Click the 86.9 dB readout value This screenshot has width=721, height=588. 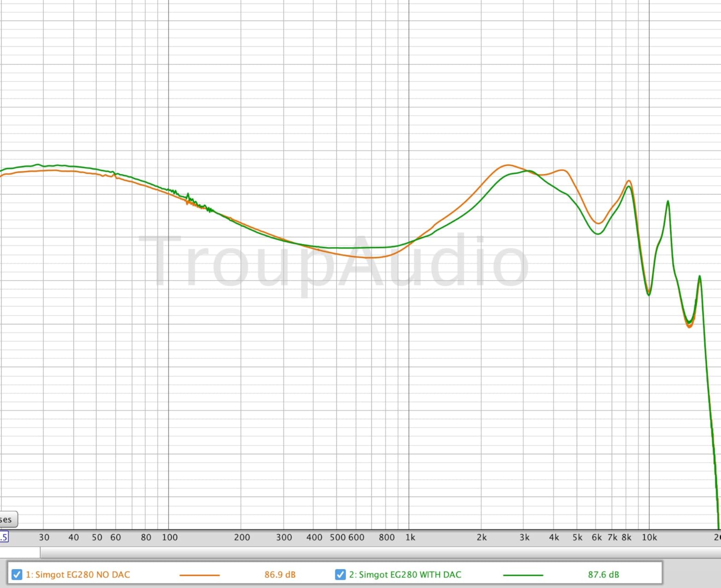(280, 574)
